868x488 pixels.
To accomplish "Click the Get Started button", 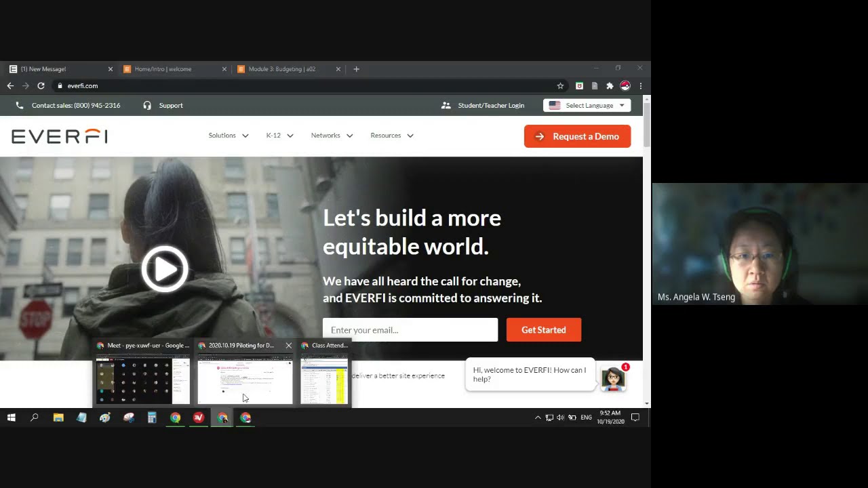I will tap(544, 330).
